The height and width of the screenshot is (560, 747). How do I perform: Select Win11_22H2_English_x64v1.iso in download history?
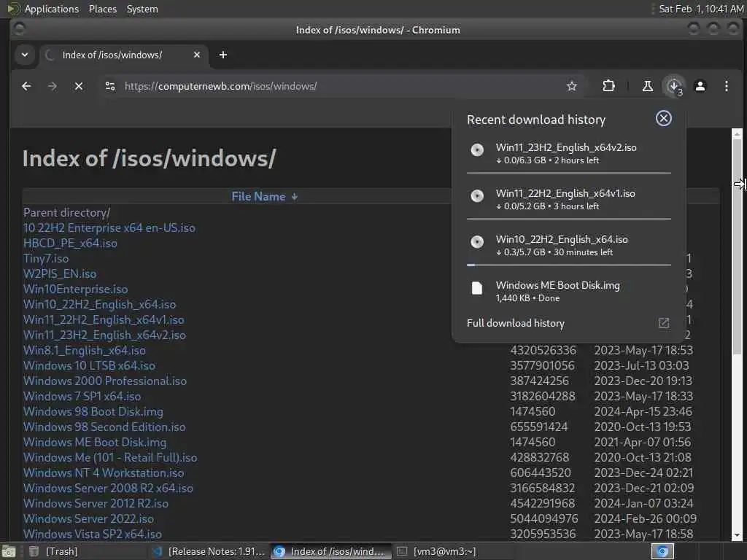569,200
